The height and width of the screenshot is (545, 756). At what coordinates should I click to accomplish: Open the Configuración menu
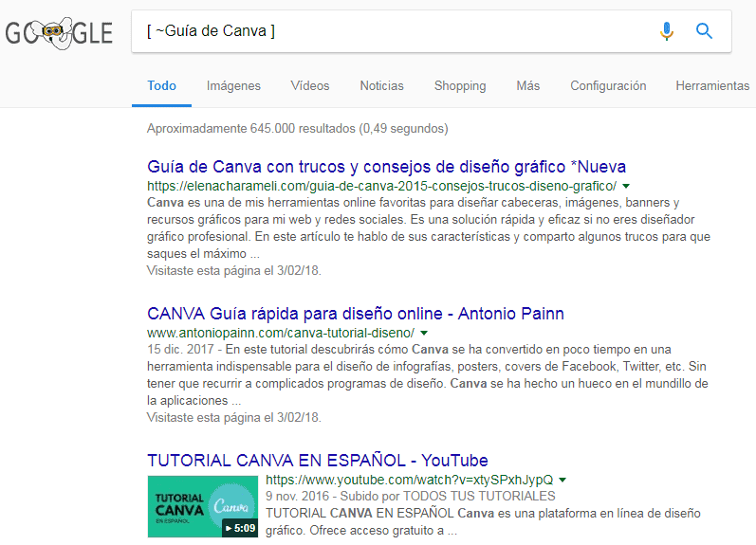[608, 85]
